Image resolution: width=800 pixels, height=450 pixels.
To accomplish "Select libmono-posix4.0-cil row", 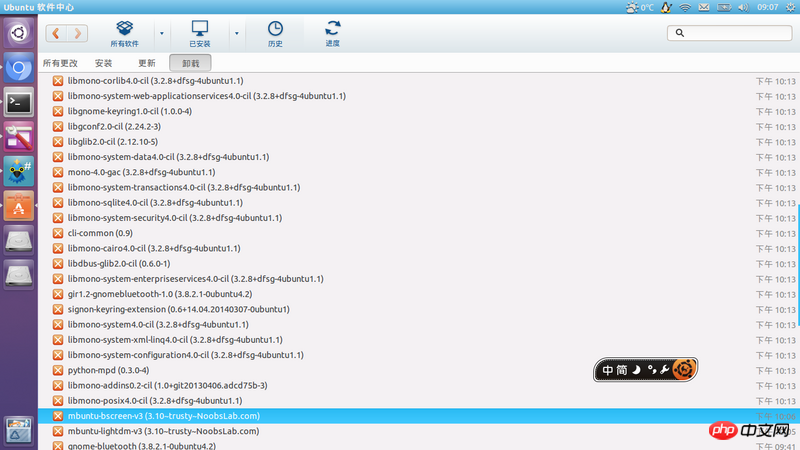I will pyautogui.click(x=419, y=401).
